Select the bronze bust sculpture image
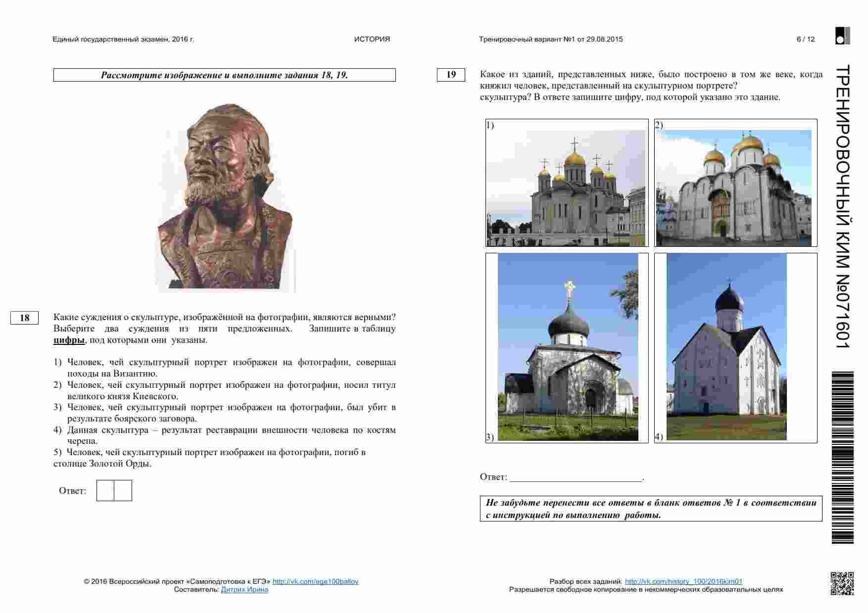The width and height of the screenshot is (868, 613). point(225,196)
